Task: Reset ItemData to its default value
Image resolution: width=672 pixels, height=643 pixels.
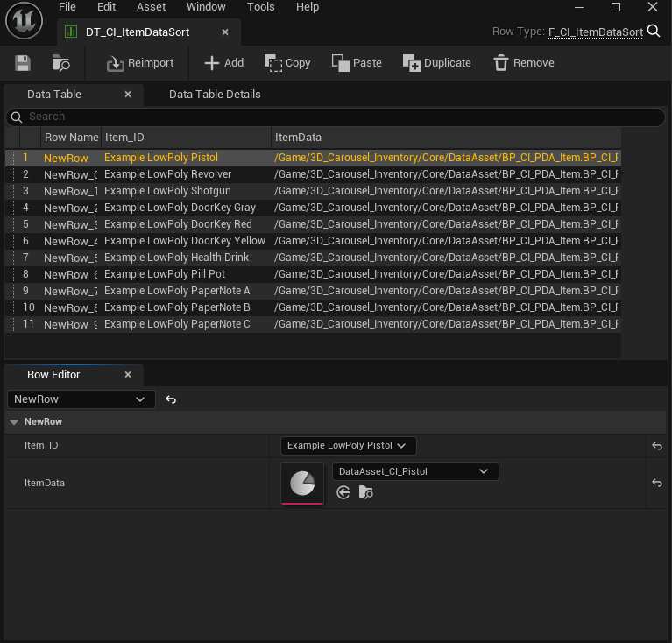Action: [657, 484]
